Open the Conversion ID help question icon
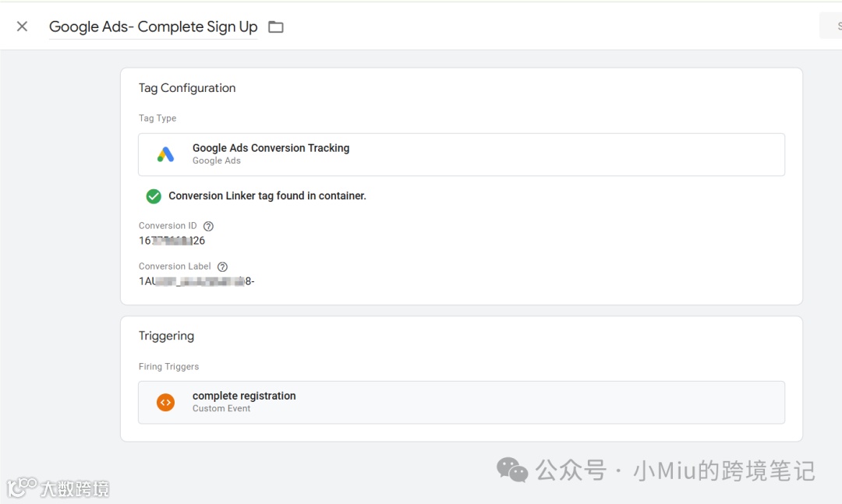This screenshot has width=842, height=504. pos(208,226)
